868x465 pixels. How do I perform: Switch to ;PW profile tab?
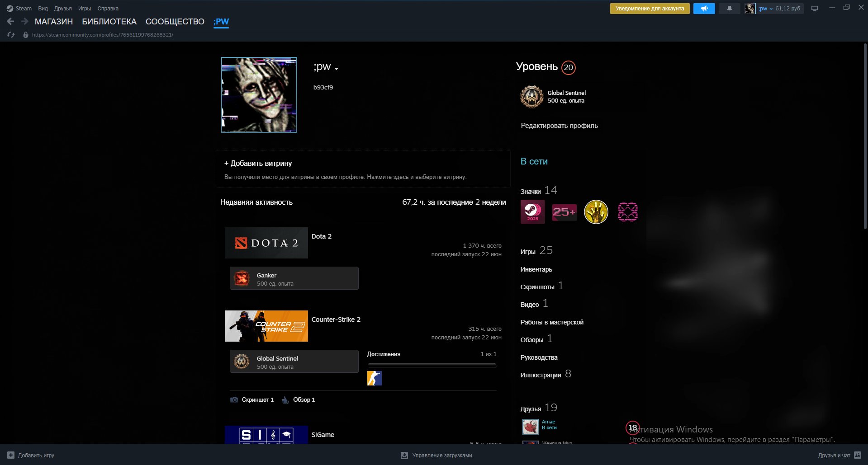click(x=221, y=22)
